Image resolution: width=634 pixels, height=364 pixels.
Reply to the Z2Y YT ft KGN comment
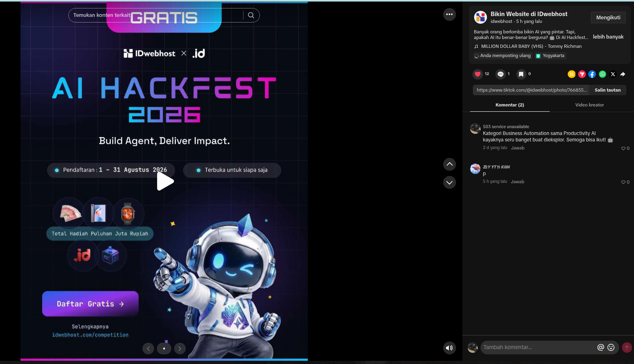517,182
